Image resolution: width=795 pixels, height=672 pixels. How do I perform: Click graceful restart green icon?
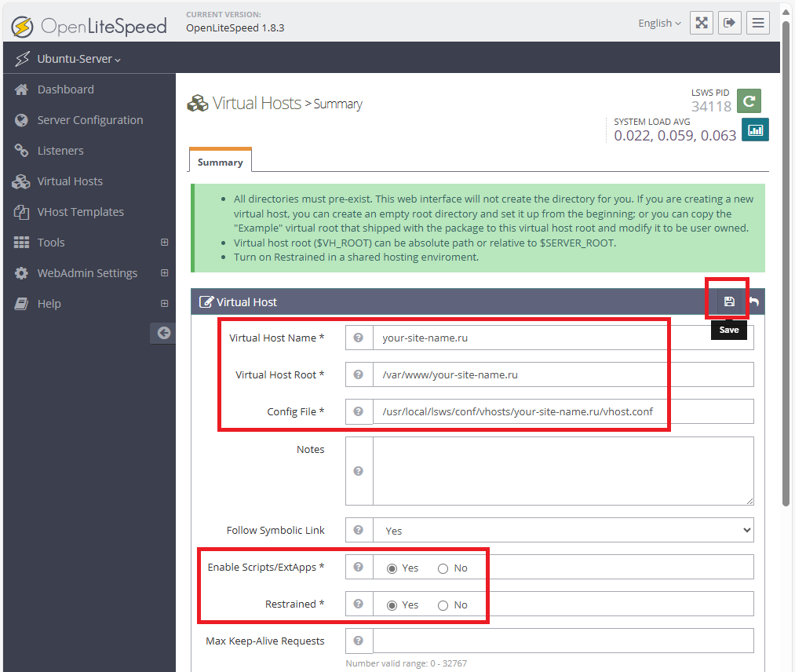pyautogui.click(x=749, y=100)
